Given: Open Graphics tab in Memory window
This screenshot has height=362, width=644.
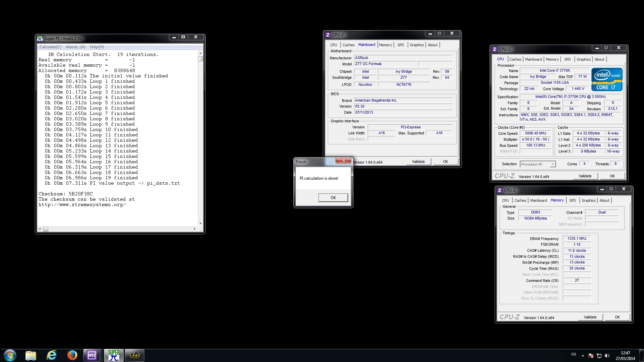Looking at the screenshot, I should click(589, 200).
